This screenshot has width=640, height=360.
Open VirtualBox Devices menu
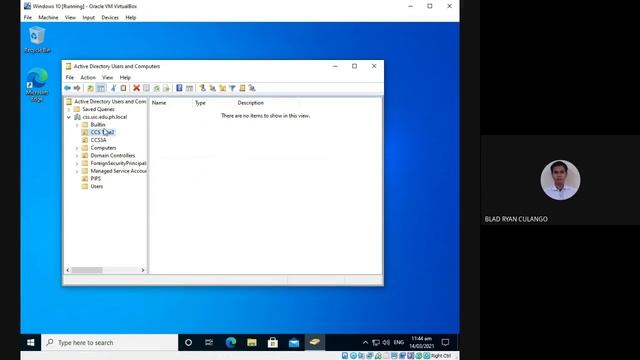pyautogui.click(x=110, y=18)
